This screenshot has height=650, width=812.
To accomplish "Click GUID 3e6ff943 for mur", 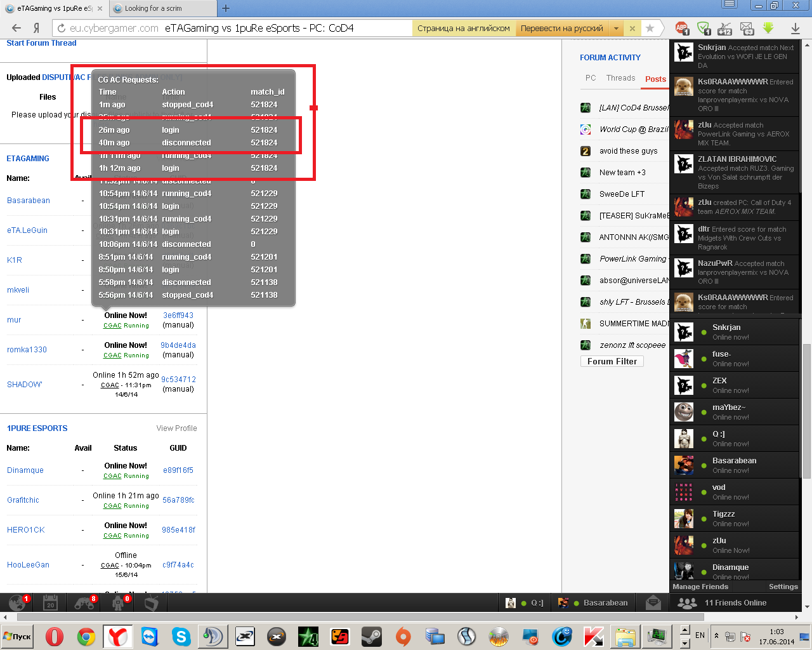I will pos(178,315).
